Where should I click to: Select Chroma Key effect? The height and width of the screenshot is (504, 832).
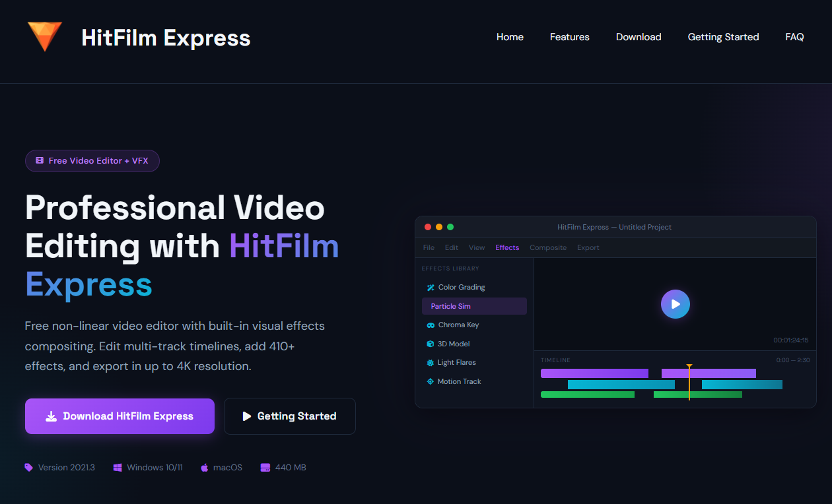474,325
